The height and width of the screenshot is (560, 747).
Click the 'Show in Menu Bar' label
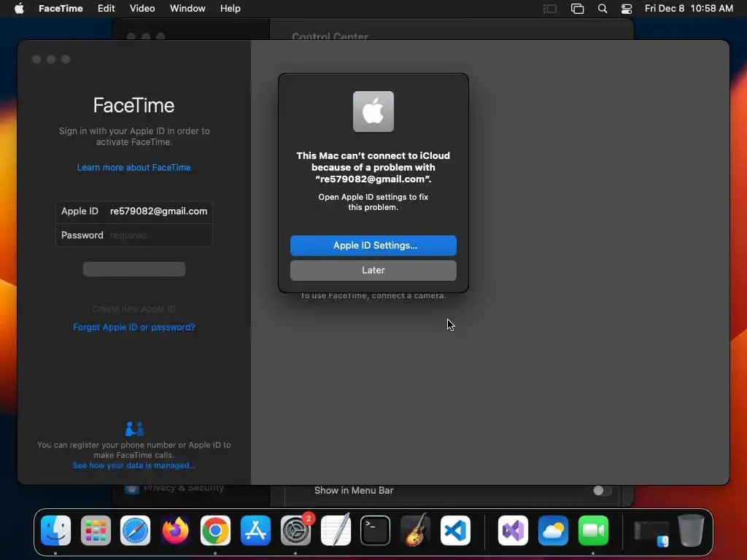coord(354,491)
